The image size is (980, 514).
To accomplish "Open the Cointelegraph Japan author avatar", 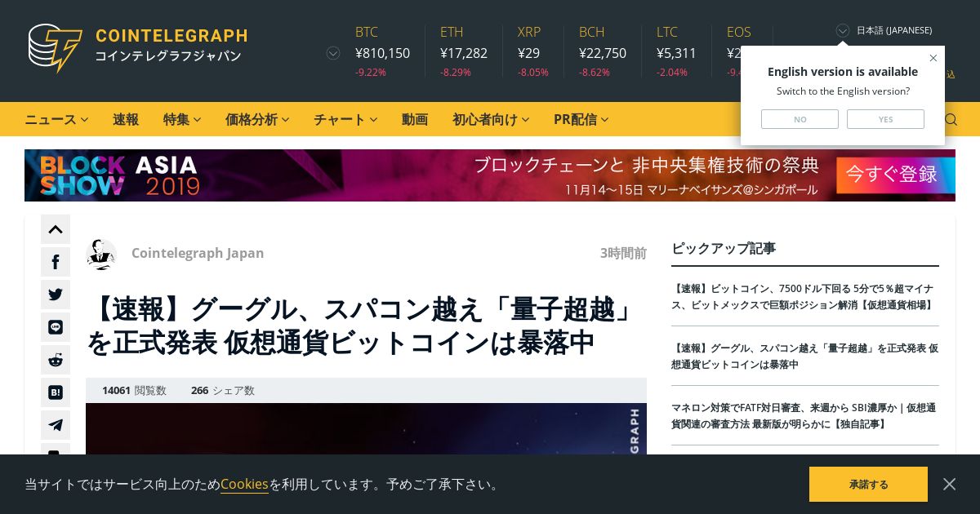I will 101,254.
